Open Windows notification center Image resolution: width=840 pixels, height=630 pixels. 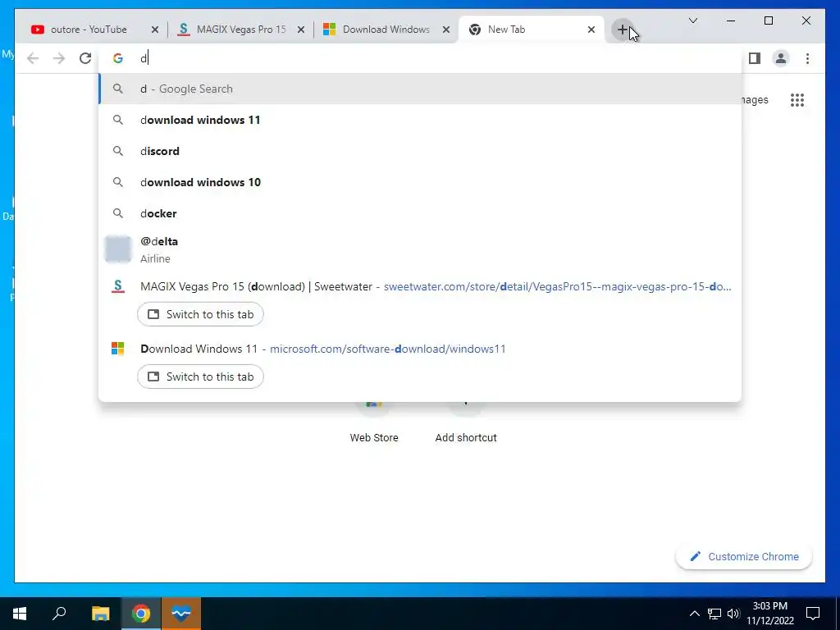click(813, 614)
